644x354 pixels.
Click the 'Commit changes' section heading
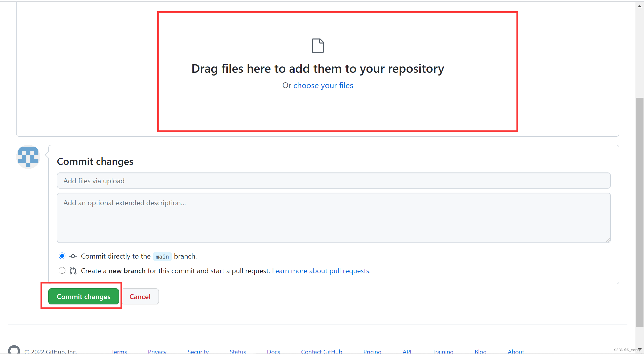click(x=95, y=161)
